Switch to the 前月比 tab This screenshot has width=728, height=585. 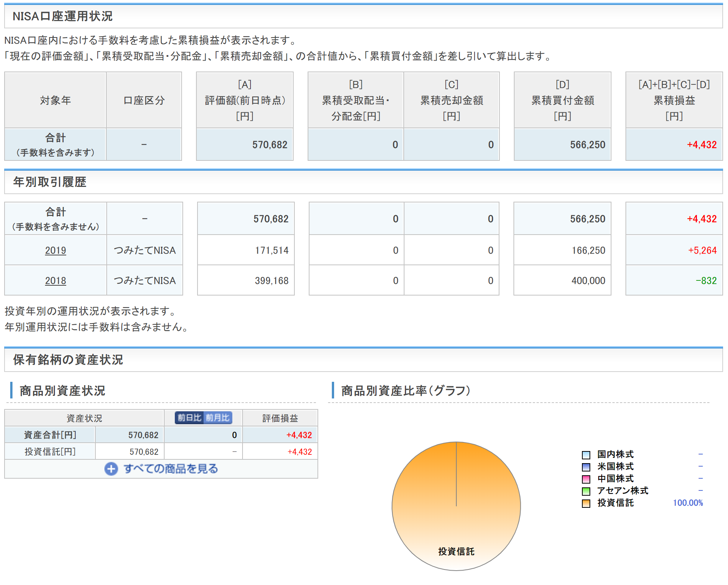[218, 418]
